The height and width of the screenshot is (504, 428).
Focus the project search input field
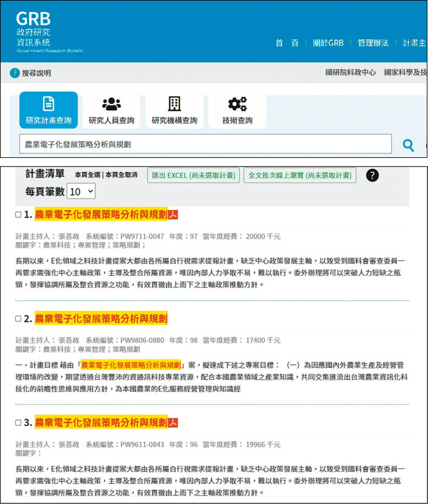(205, 144)
